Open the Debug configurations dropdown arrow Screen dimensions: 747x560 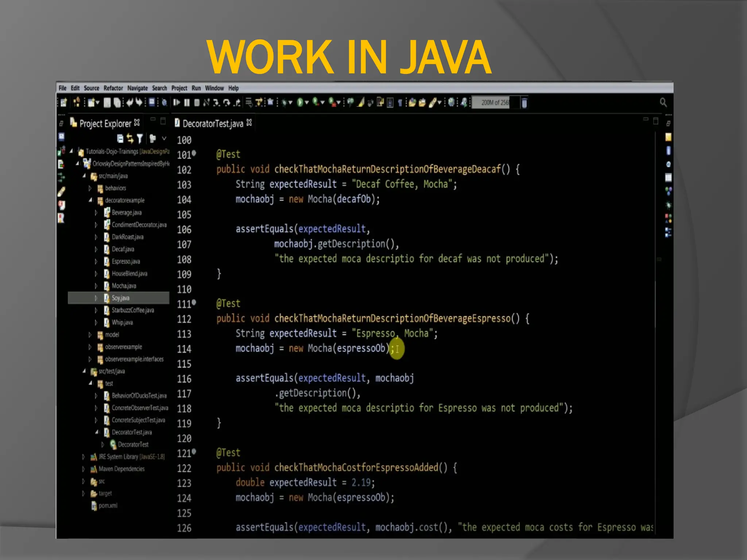coord(290,103)
